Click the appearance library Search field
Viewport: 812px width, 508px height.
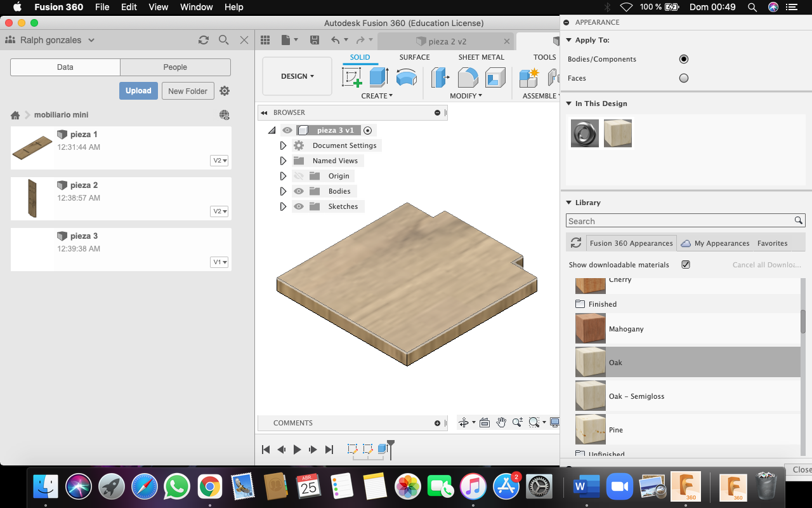679,221
